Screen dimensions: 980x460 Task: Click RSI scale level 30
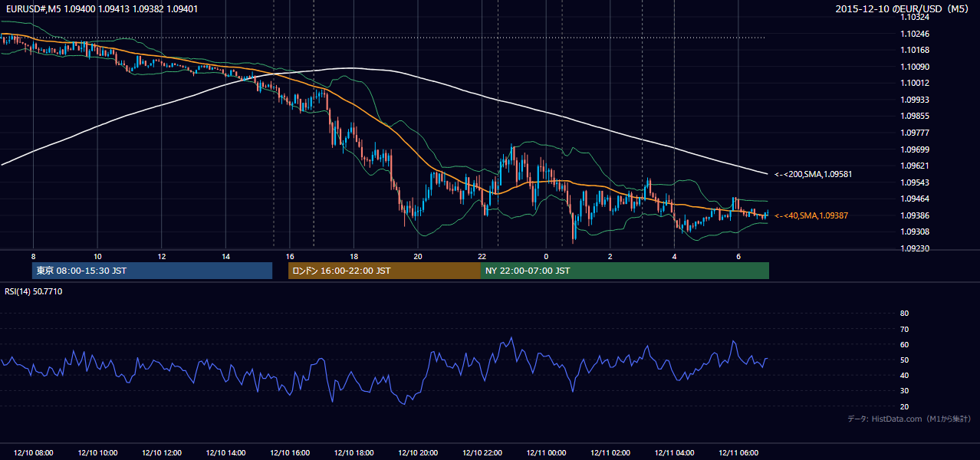[904, 390]
